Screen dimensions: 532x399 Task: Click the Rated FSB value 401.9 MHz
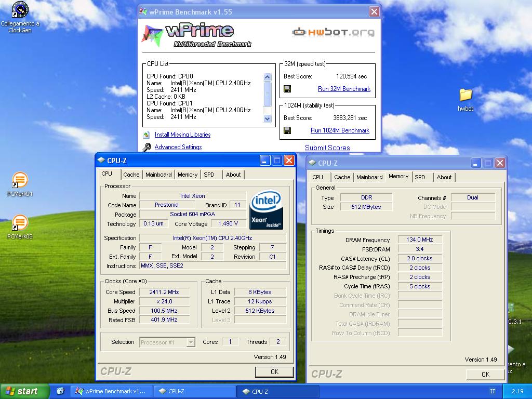point(164,320)
